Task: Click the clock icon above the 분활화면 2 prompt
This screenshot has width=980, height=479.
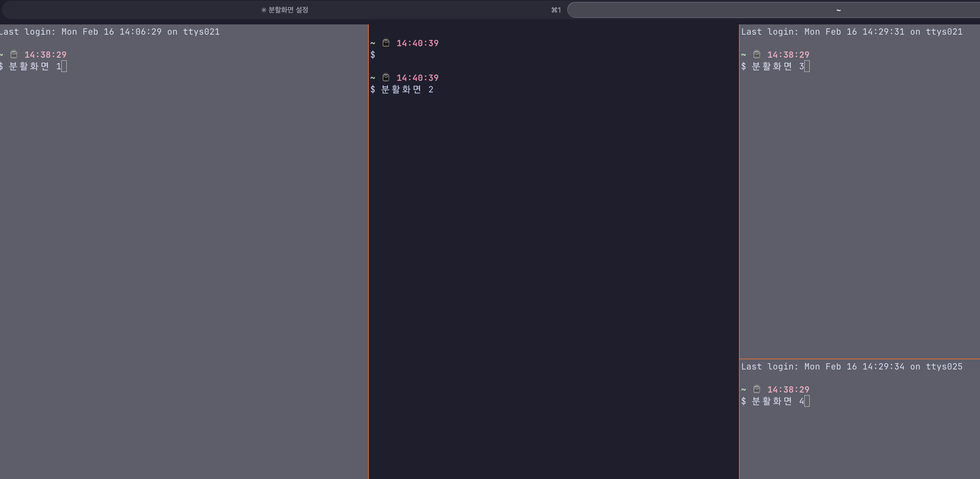Action: pos(386,78)
